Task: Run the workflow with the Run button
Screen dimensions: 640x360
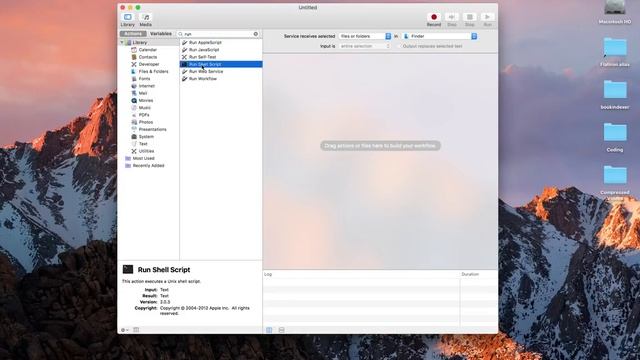Action: point(487,19)
